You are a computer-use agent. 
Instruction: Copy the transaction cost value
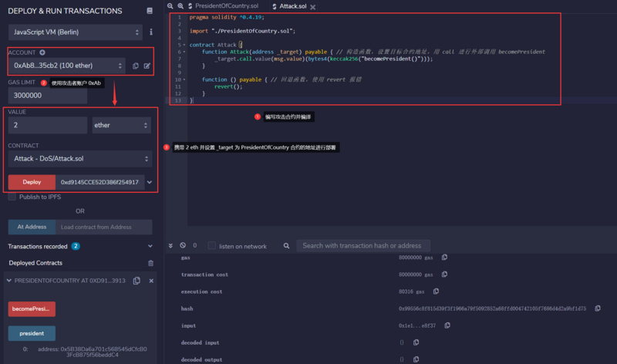(x=444, y=274)
